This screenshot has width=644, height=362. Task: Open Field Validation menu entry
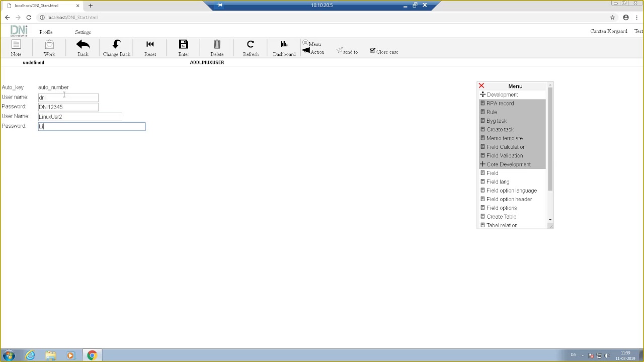pos(505,156)
